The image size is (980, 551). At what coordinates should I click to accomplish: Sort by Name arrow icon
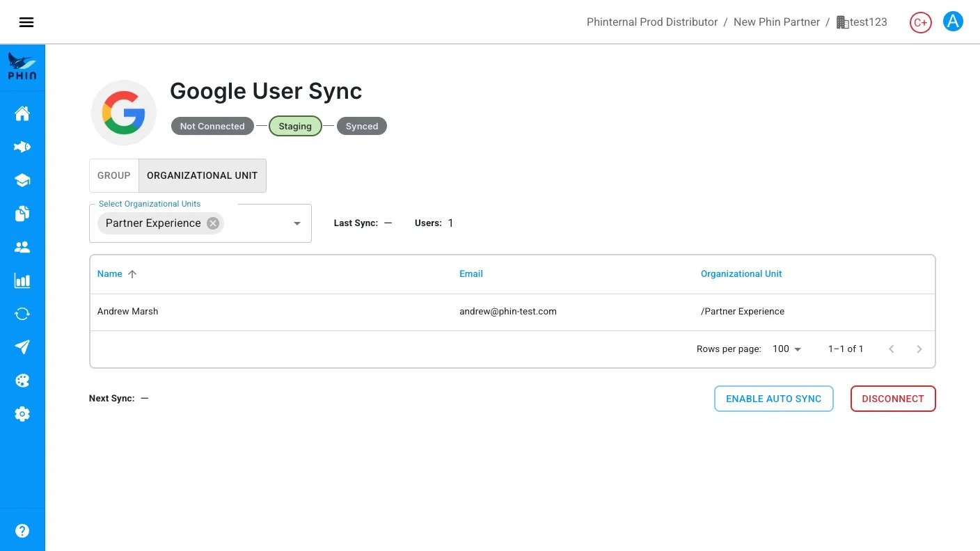132,274
